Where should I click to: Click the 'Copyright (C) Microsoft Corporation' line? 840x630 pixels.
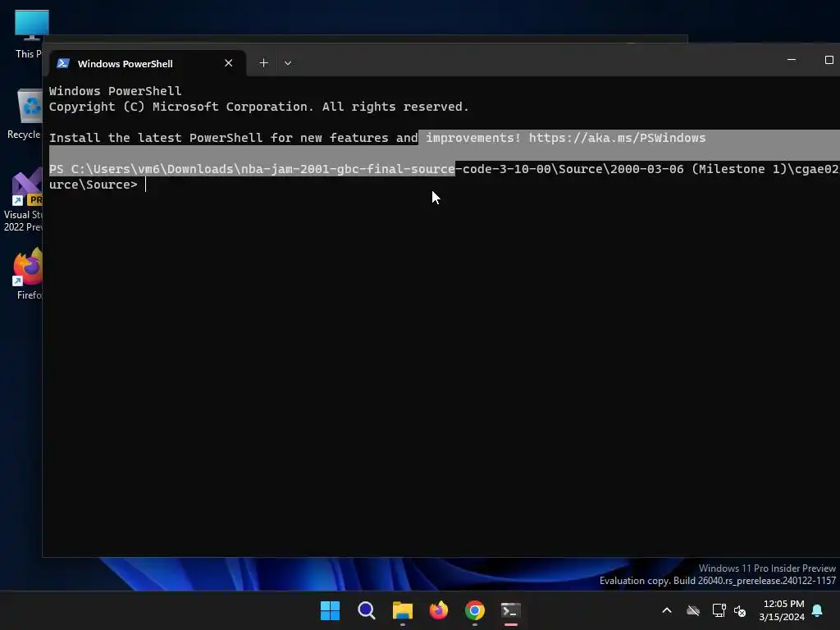click(x=258, y=107)
